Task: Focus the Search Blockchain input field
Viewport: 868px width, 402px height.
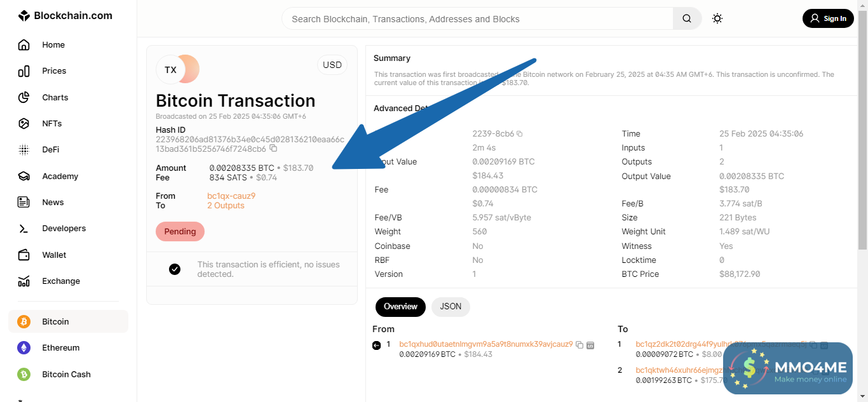Action: [x=477, y=19]
